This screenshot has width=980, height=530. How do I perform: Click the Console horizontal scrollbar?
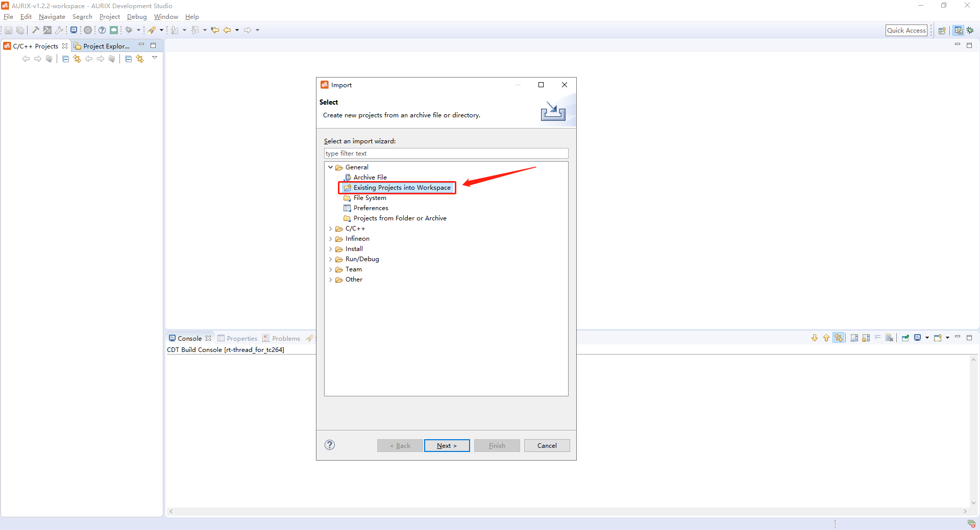tap(568, 511)
